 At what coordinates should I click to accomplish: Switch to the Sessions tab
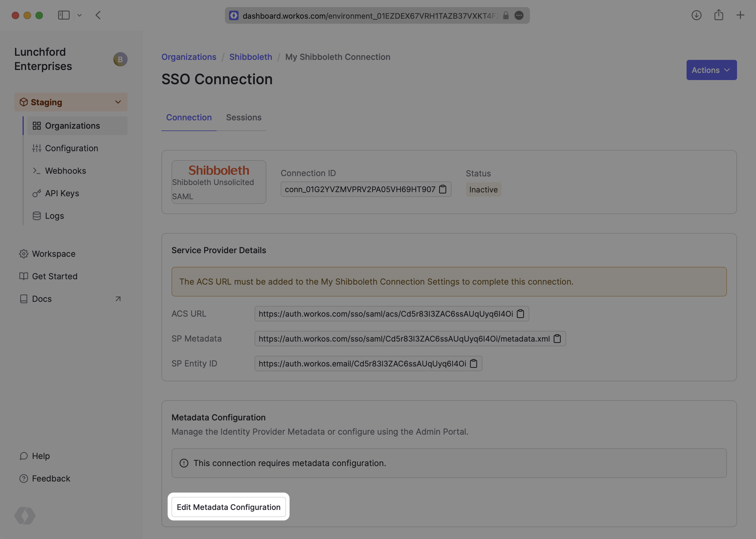tap(244, 117)
